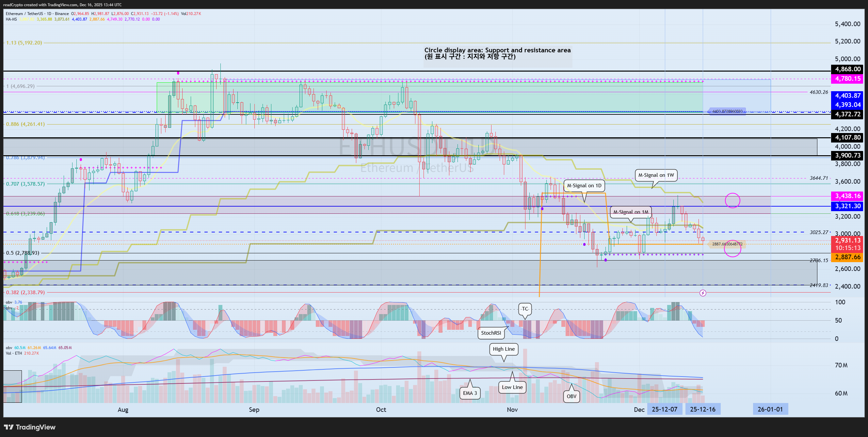The image size is (868, 437).
Task: Click the StochRSI callout label
Action: pyautogui.click(x=491, y=333)
